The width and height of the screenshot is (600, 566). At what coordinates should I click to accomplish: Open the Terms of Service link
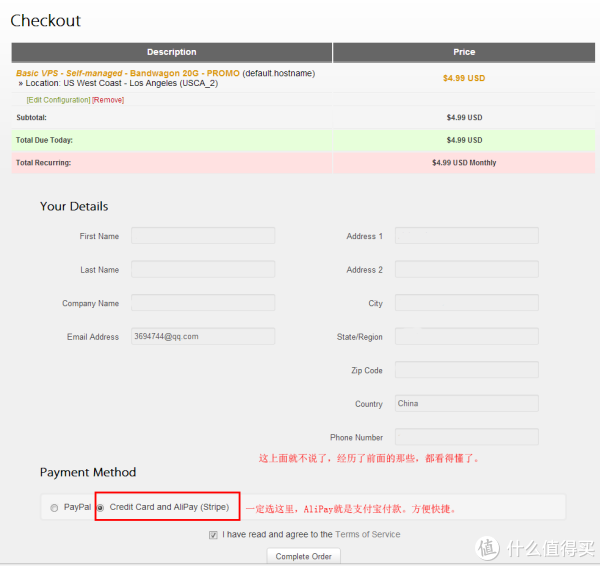tap(367, 535)
